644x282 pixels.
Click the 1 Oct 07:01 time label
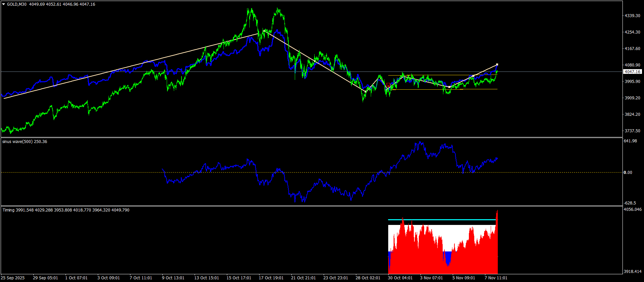point(76,278)
